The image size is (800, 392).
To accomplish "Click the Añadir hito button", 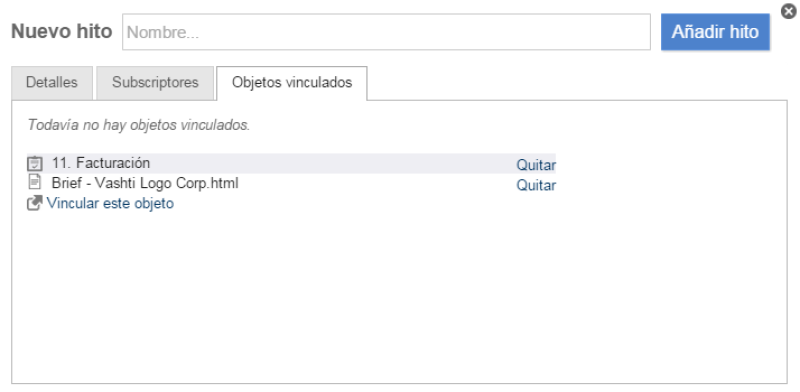I will [715, 32].
